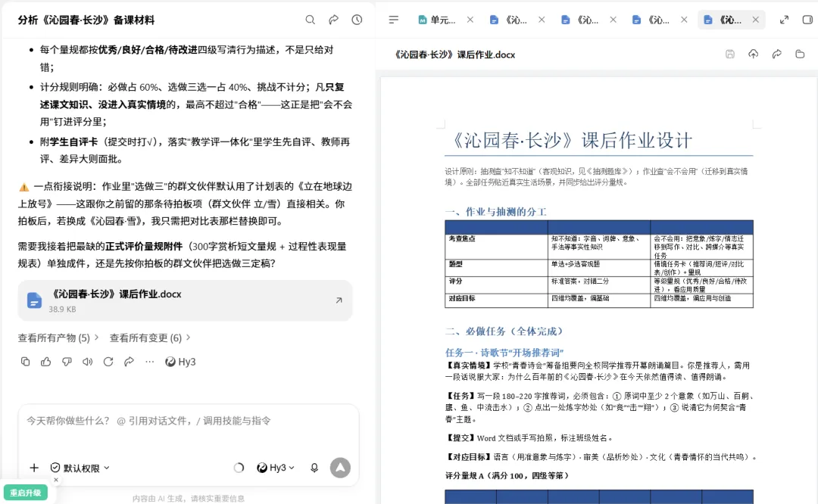Close the third 《沁... tab
Image resolution: width=818 pixels, height=504 pixels.
[613, 20]
